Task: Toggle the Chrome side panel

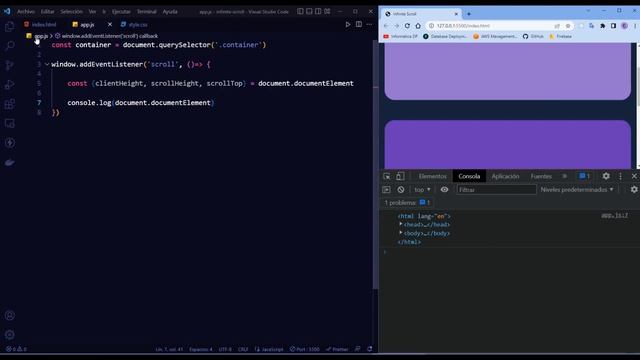Action: pos(613,26)
